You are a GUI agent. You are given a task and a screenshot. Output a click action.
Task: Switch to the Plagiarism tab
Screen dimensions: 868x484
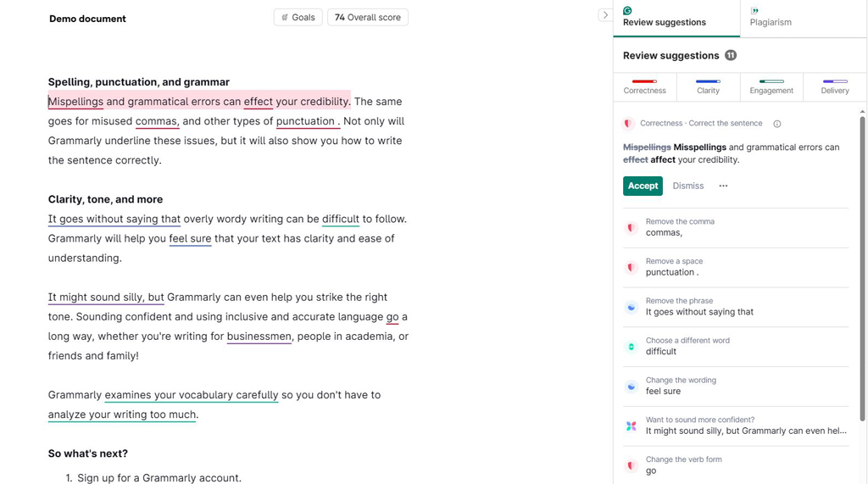click(x=804, y=19)
